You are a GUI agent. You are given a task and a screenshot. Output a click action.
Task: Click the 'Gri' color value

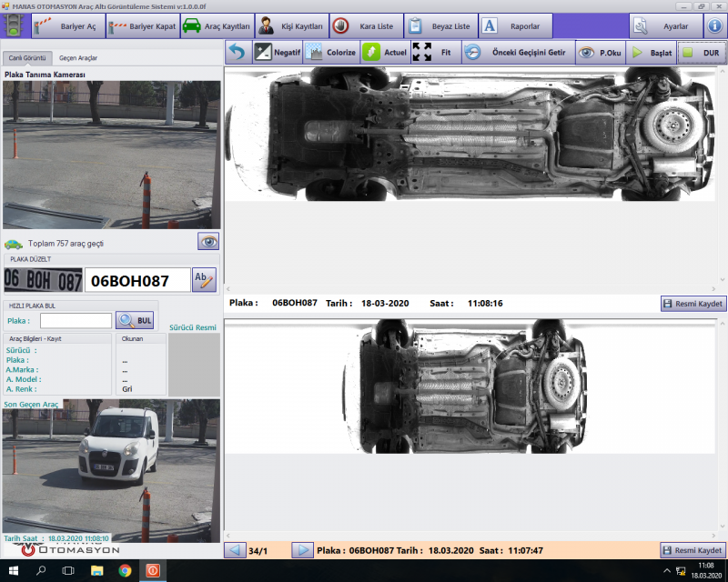(127, 389)
